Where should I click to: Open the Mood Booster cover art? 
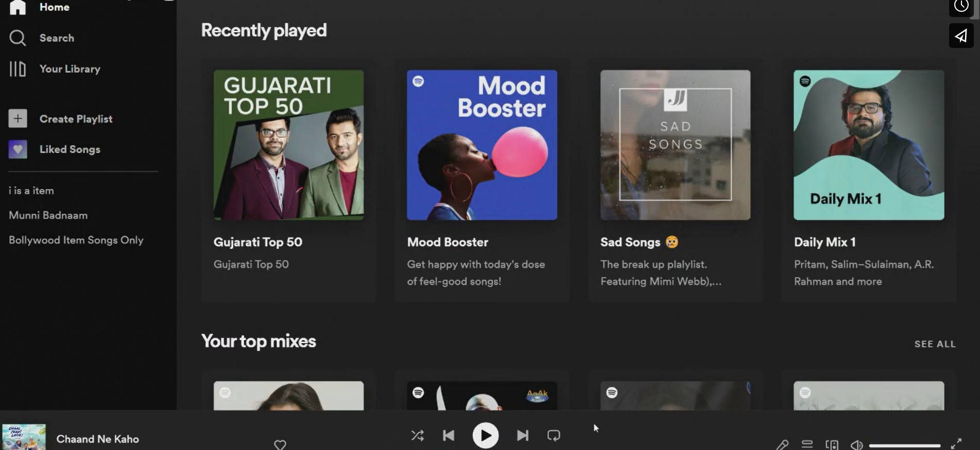(482, 145)
